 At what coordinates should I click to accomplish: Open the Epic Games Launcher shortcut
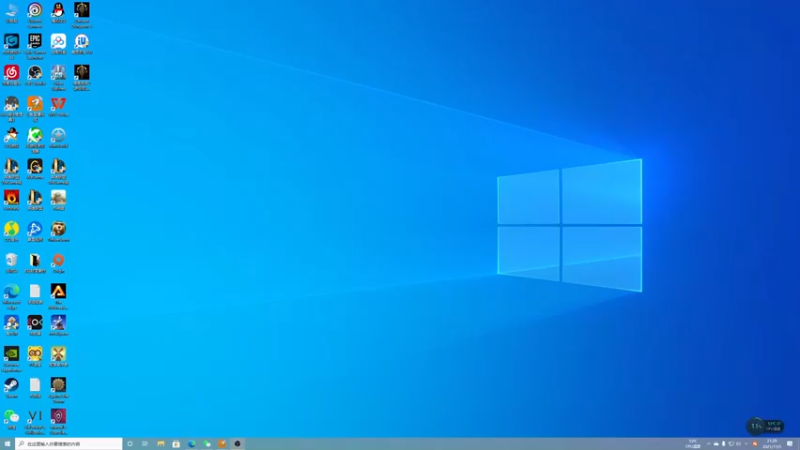click(x=35, y=46)
